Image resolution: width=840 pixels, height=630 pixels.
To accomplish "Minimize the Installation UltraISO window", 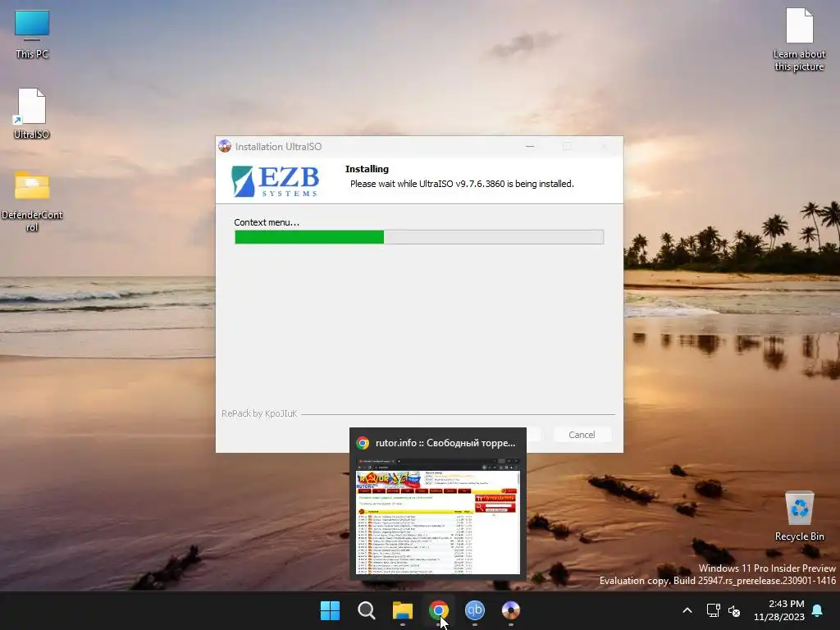I will click(x=530, y=146).
